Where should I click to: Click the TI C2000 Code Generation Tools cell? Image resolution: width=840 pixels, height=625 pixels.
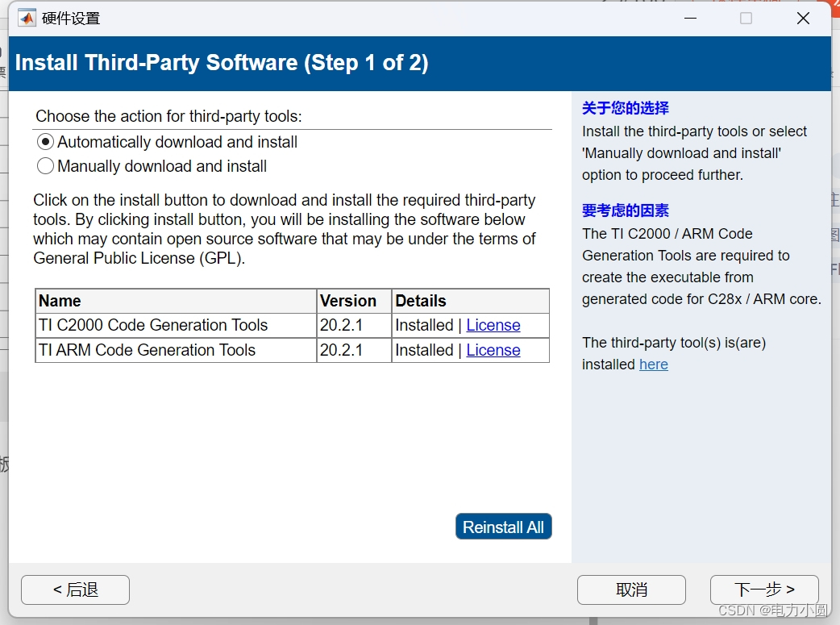176,325
